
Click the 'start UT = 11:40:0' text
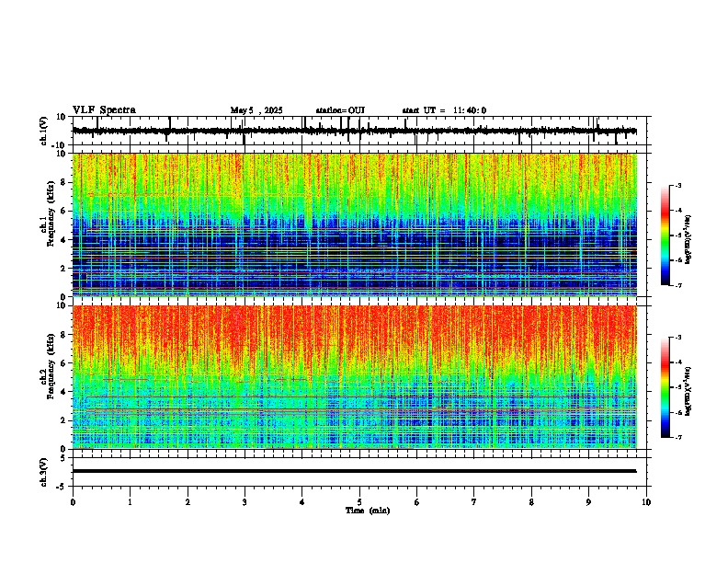pyautogui.click(x=444, y=110)
